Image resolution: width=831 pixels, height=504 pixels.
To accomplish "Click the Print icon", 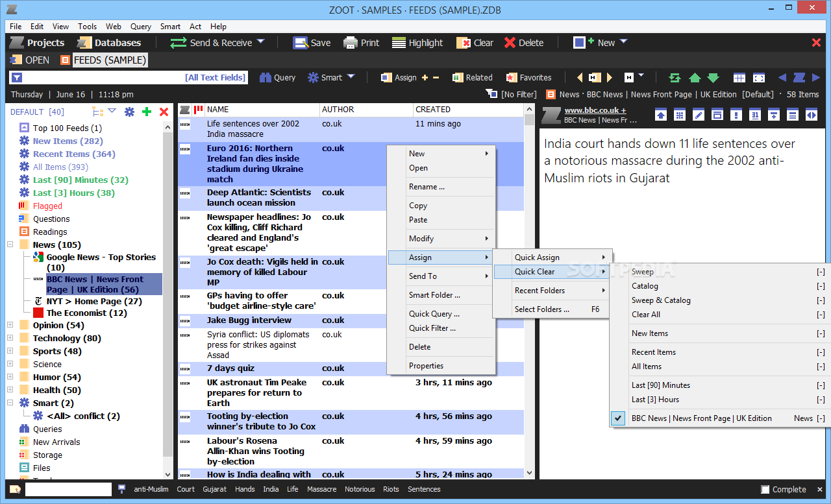I will (351, 43).
